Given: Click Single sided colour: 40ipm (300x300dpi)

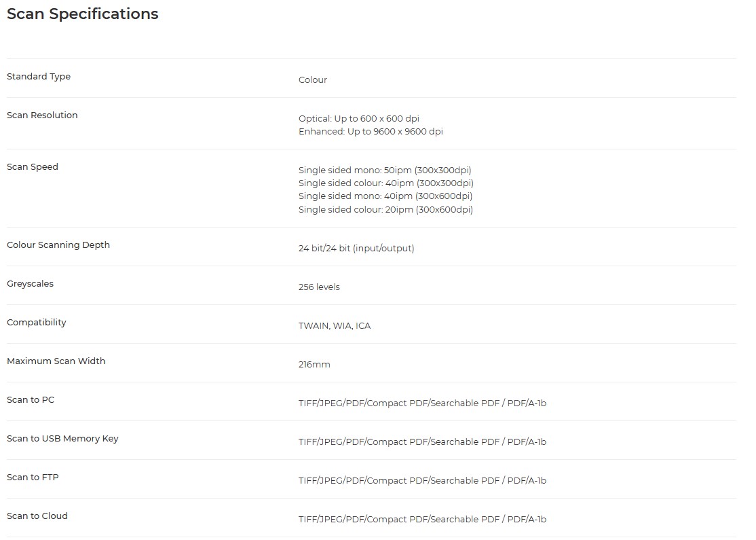Looking at the screenshot, I should pyautogui.click(x=385, y=183).
